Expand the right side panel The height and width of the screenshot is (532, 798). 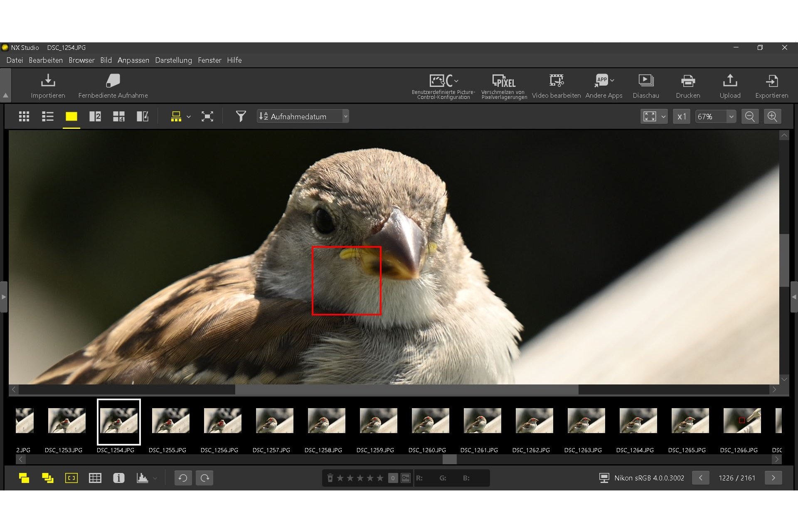click(x=794, y=297)
